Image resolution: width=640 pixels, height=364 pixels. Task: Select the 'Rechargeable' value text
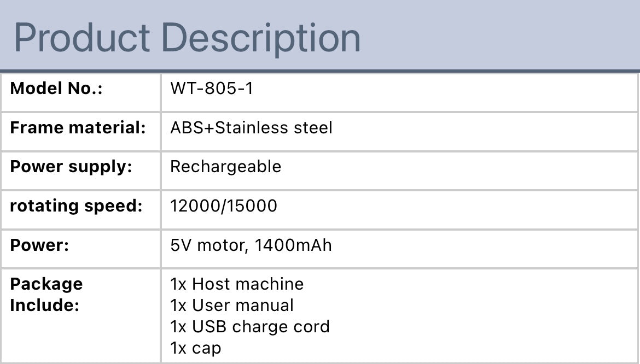tap(225, 167)
